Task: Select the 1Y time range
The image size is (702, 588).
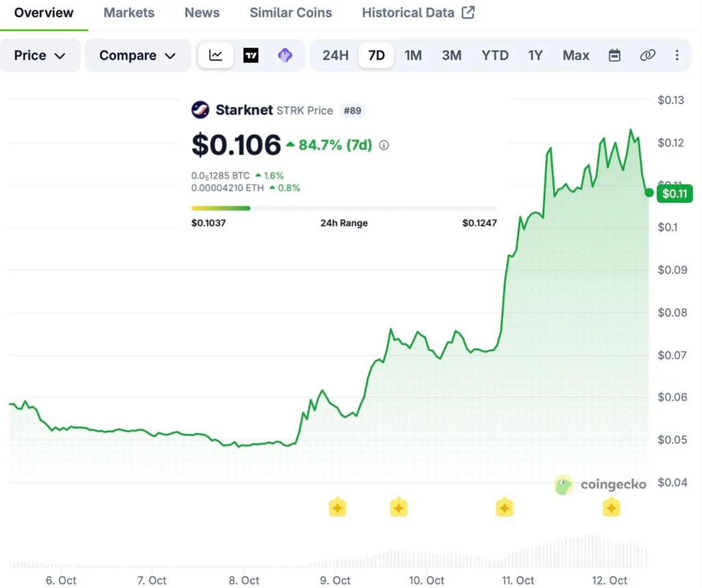Action: (x=535, y=56)
